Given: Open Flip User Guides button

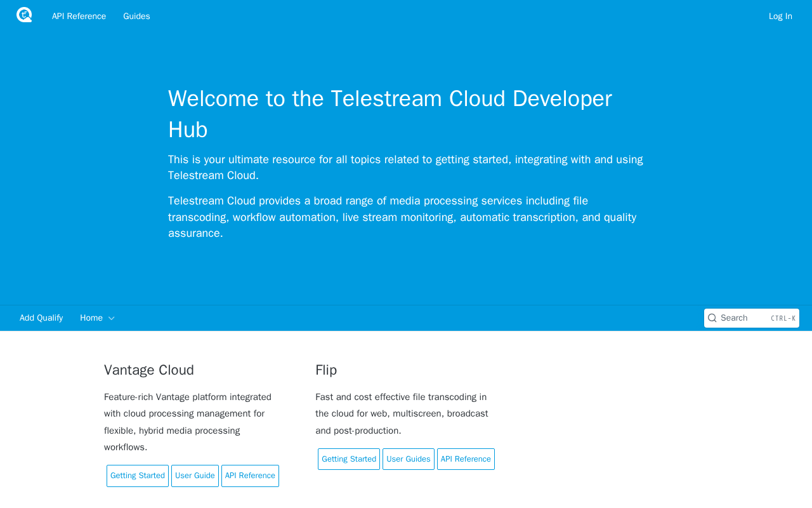Looking at the screenshot, I should [x=409, y=459].
